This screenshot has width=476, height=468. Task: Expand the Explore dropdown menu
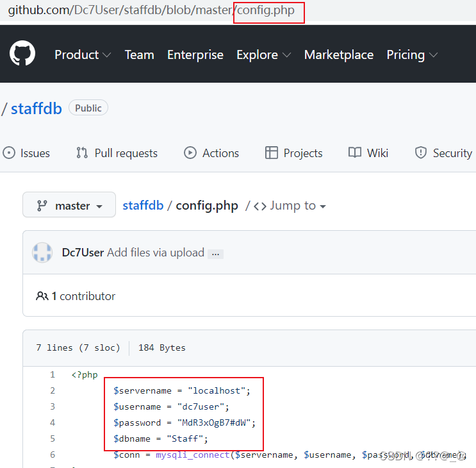click(x=263, y=55)
